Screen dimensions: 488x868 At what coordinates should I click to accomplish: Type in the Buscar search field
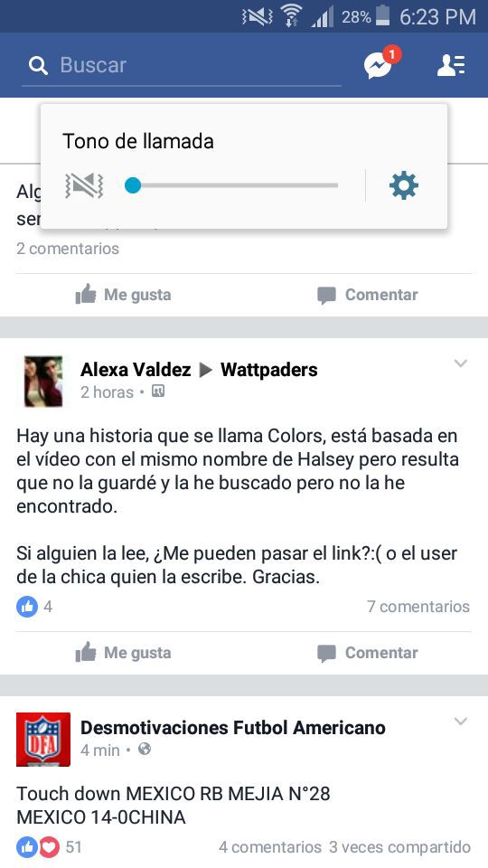pos(182,65)
